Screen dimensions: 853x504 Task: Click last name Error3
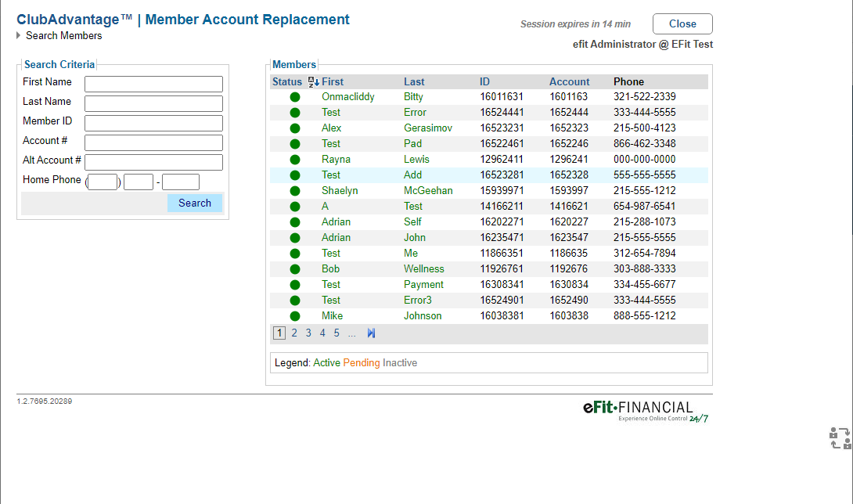pos(418,300)
